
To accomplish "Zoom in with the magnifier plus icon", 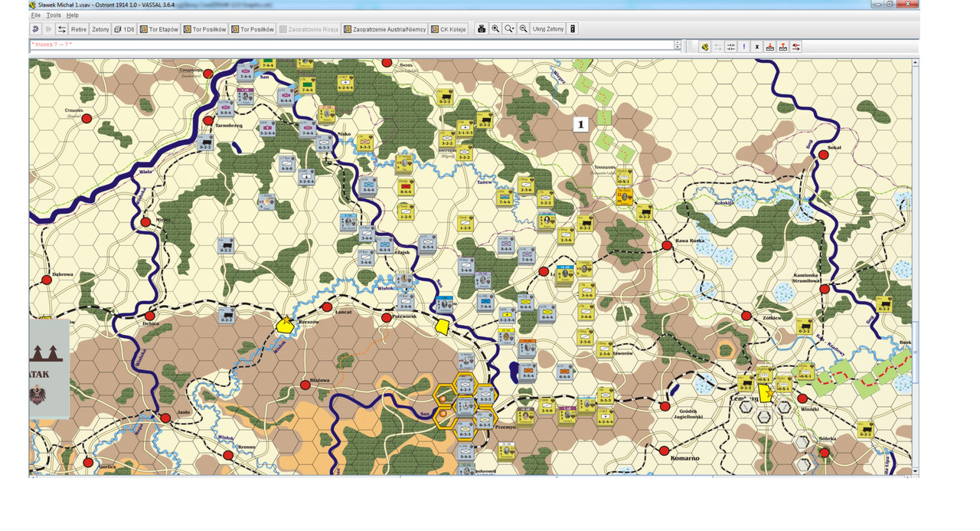I will pos(495,29).
